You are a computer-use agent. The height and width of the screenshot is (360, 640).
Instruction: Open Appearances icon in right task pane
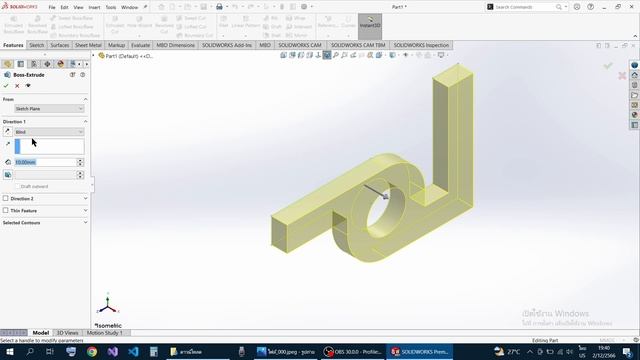click(x=634, y=115)
